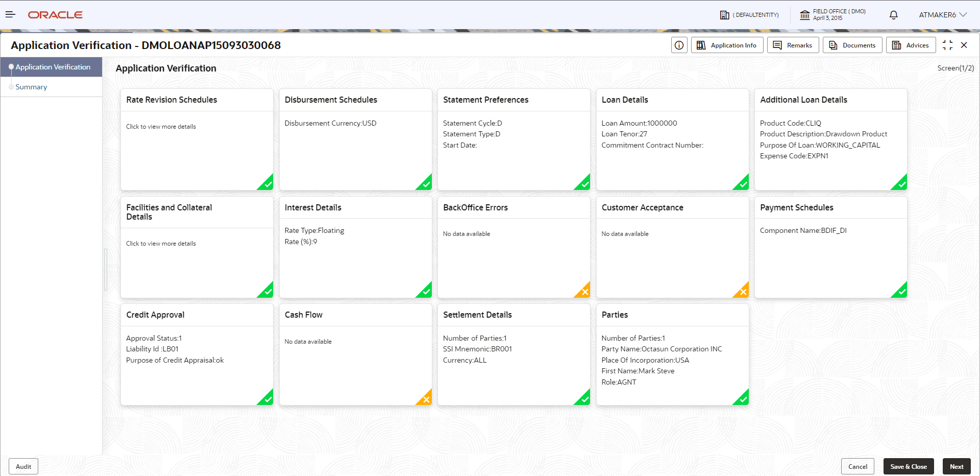Open the Additional Loan Details tile
Image resolution: width=980 pixels, height=476 pixels.
pyautogui.click(x=831, y=139)
